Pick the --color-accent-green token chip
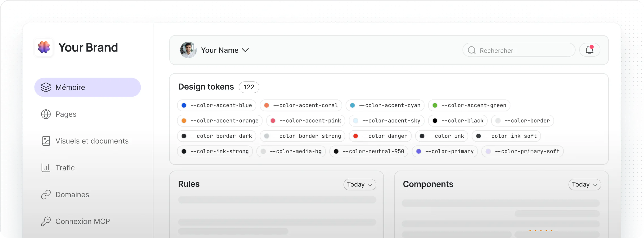 coord(469,105)
